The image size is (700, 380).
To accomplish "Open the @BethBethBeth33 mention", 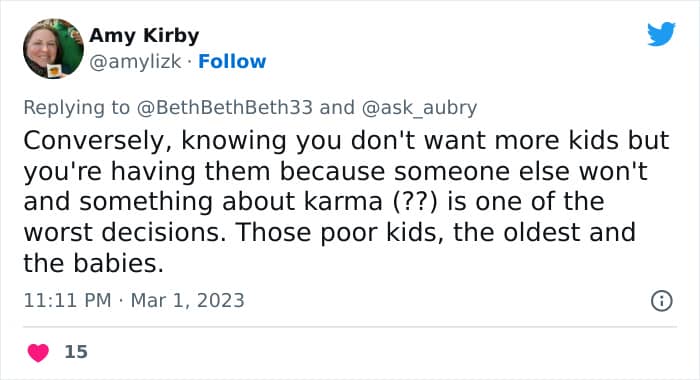I will tap(225, 108).
